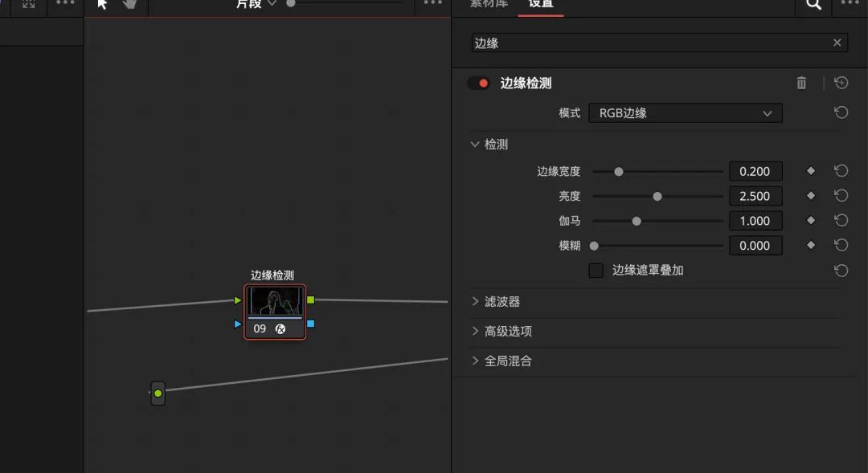868x473 pixels.
Task: Click the green RGB output on node 09
Action: pos(310,300)
